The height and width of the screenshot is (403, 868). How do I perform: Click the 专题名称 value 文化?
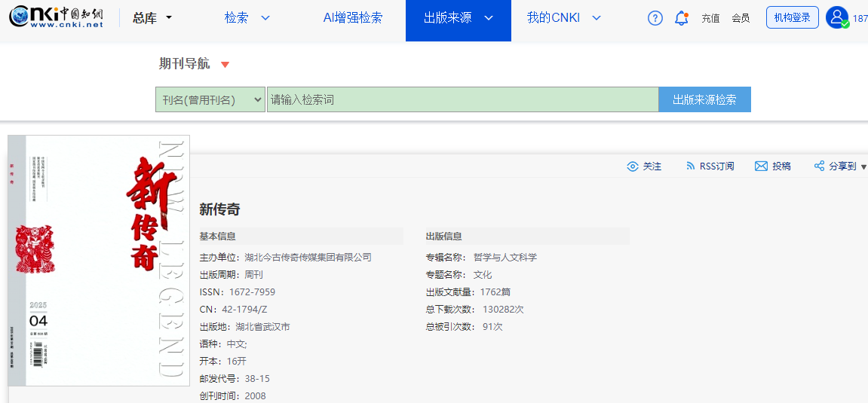click(x=483, y=275)
